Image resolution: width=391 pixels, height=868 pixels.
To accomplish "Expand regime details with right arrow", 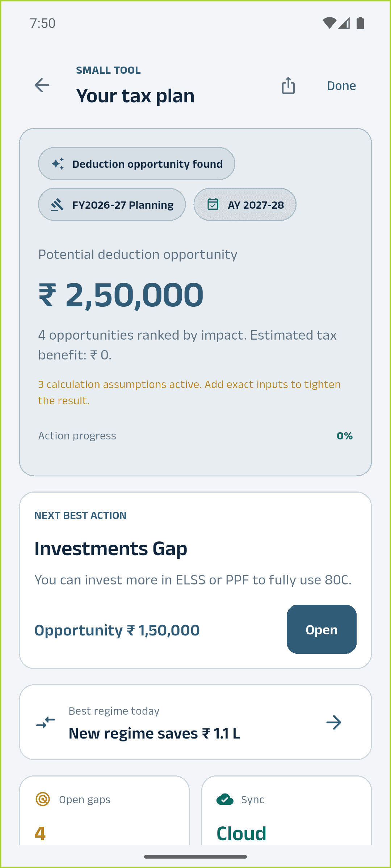I will point(334,722).
